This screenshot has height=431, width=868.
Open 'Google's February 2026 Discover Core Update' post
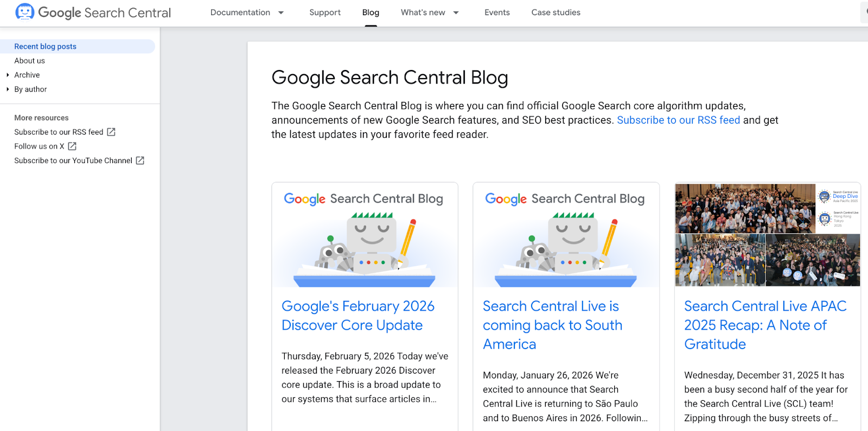pos(358,315)
